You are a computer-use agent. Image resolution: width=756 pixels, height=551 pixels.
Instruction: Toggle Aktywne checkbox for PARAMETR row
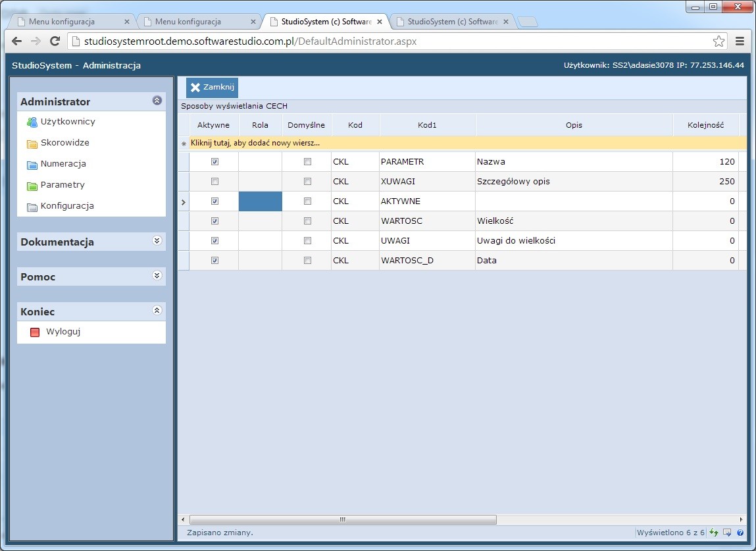(214, 162)
